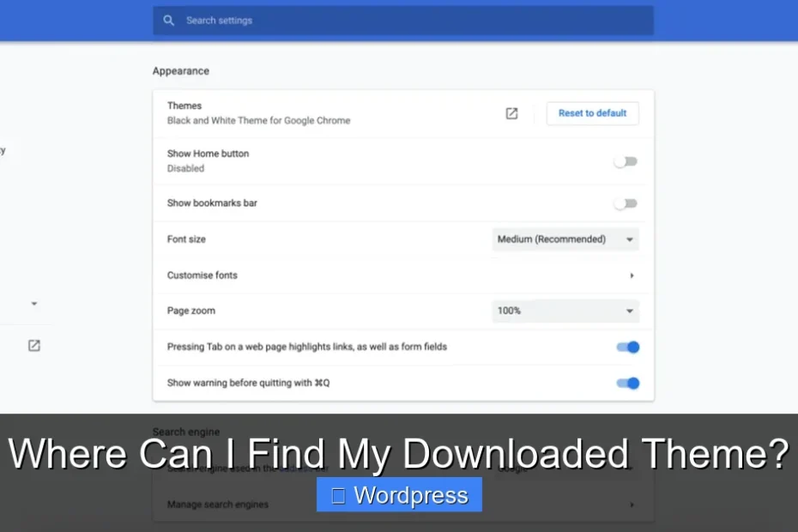Click the Wordpress button below the title
Viewport: 798px width, 532px height.
[x=399, y=494]
